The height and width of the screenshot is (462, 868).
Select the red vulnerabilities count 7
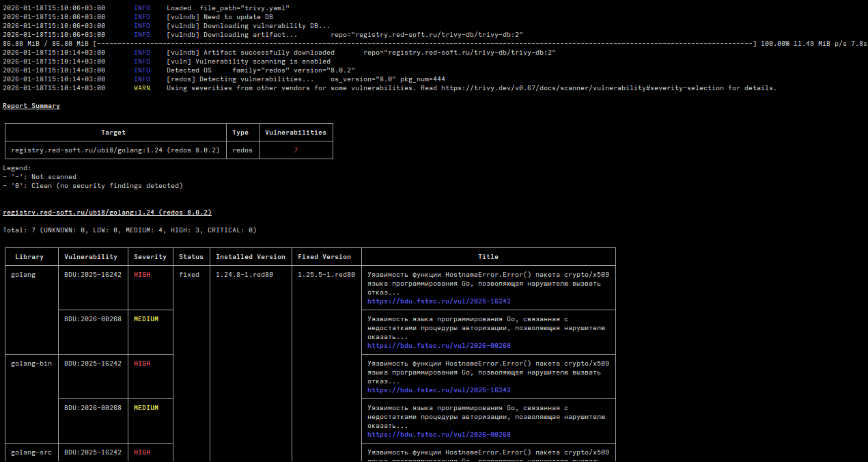(296, 150)
